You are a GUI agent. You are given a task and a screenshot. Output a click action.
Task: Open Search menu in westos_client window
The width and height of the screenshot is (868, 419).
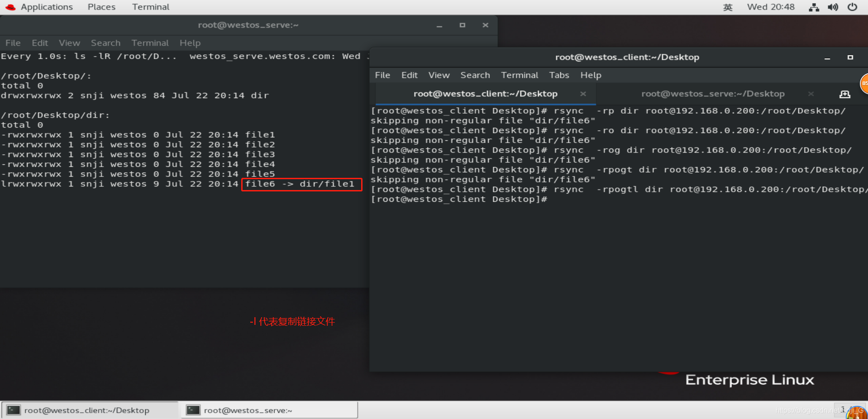pyautogui.click(x=475, y=75)
